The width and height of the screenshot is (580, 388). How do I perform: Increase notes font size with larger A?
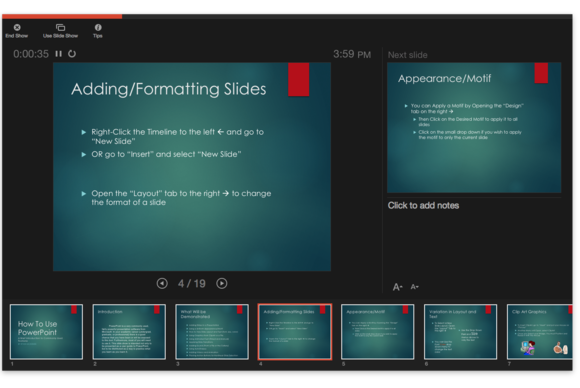(x=397, y=287)
